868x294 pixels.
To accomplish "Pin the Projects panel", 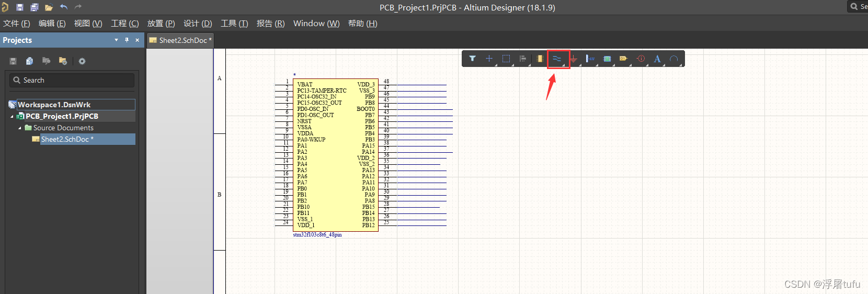I will click(x=127, y=40).
